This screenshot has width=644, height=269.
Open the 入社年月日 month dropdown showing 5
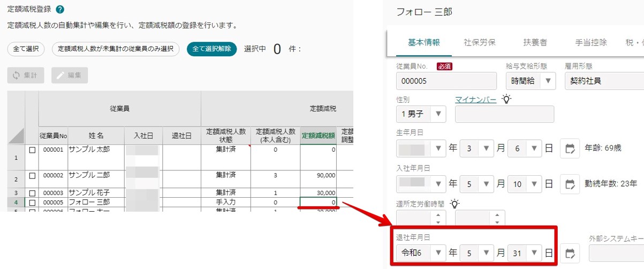[x=478, y=184]
